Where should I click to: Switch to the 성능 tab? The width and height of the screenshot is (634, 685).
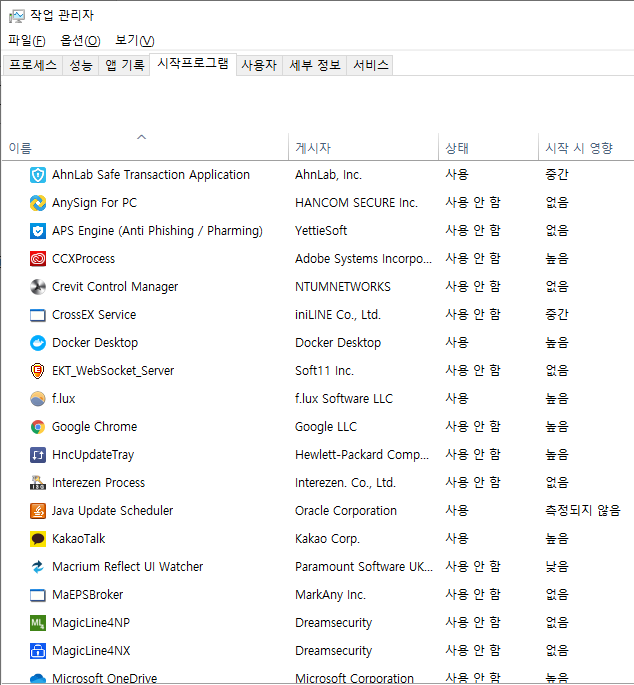pos(81,65)
